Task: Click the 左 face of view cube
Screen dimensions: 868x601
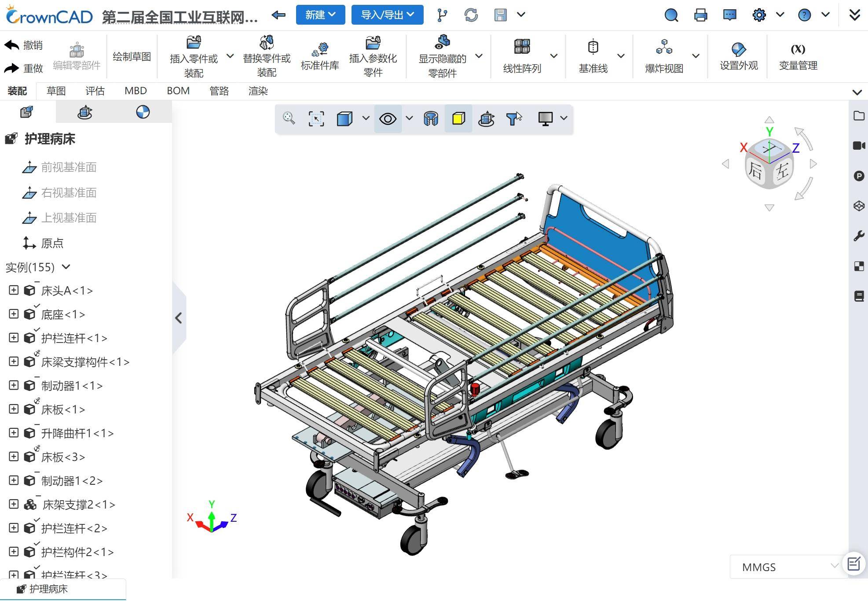Action: 782,170
